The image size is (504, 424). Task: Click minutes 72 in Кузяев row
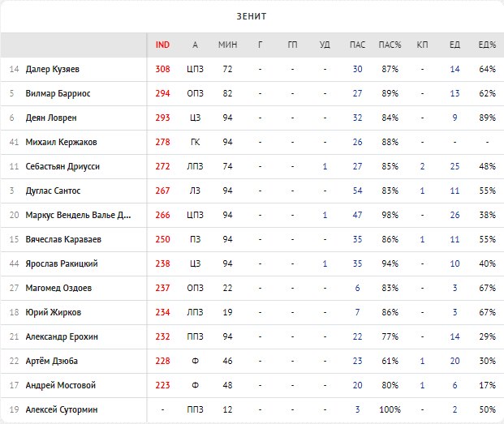(x=227, y=70)
